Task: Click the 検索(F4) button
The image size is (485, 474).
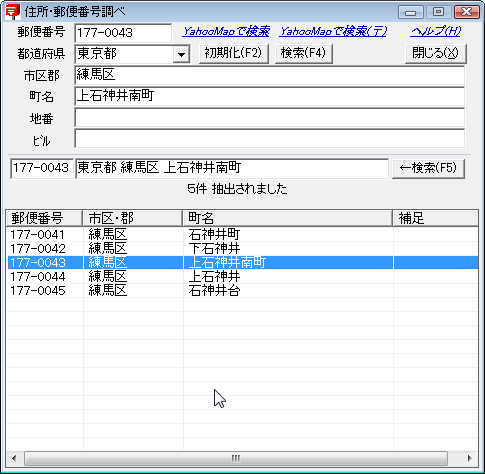Action: pos(303,53)
